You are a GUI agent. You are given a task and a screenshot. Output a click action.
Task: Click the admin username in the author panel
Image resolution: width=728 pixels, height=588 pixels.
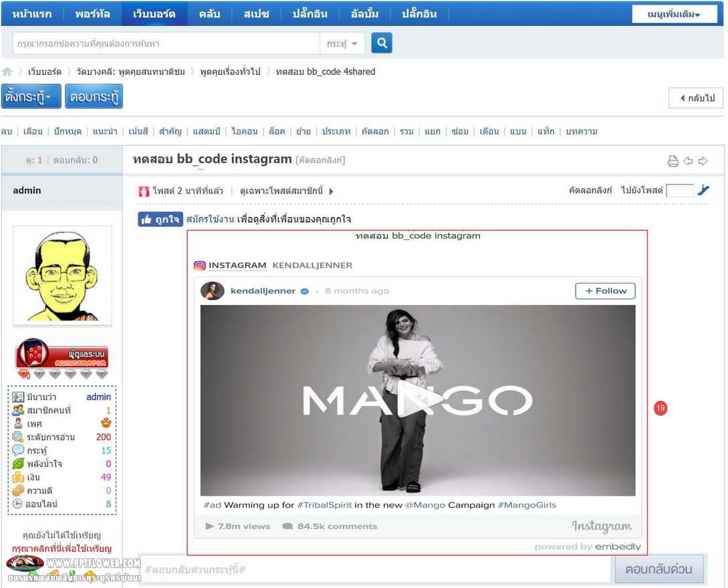point(27,191)
